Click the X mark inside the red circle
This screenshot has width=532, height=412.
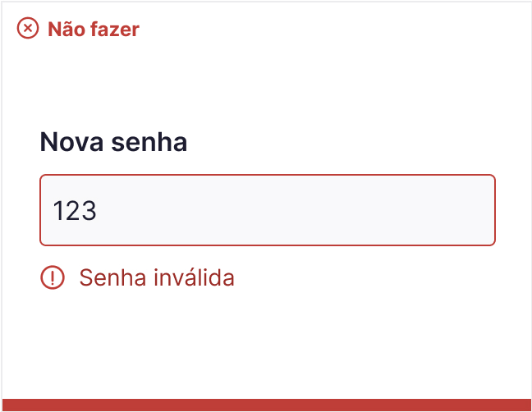click(x=28, y=28)
